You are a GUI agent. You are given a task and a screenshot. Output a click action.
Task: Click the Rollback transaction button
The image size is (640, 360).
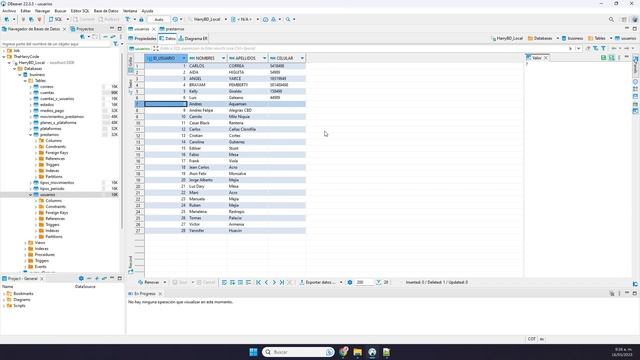(x=109, y=19)
